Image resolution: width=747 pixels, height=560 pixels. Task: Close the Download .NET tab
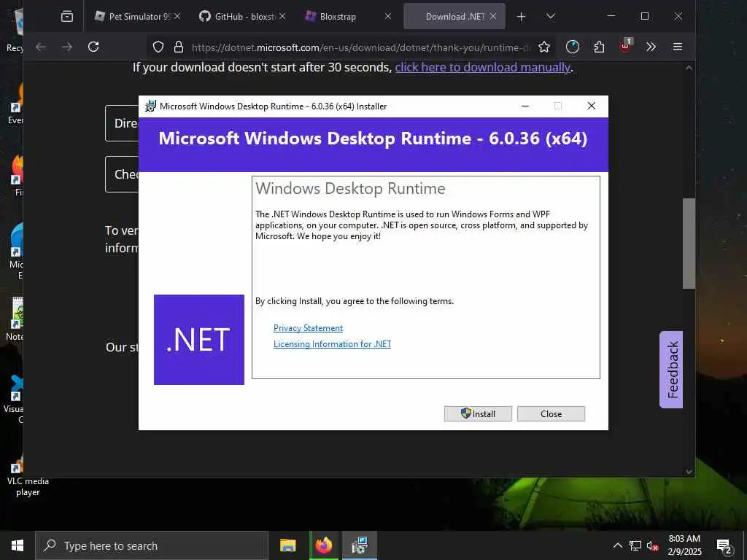tap(493, 16)
